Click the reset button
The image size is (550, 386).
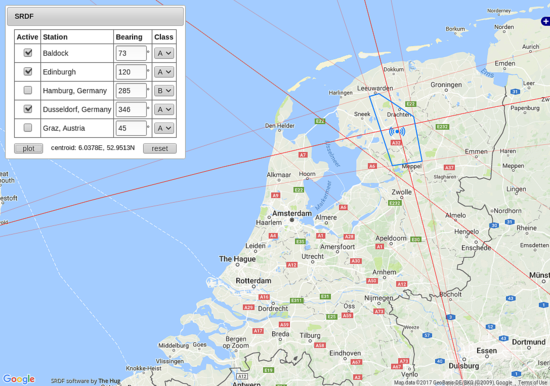click(160, 148)
